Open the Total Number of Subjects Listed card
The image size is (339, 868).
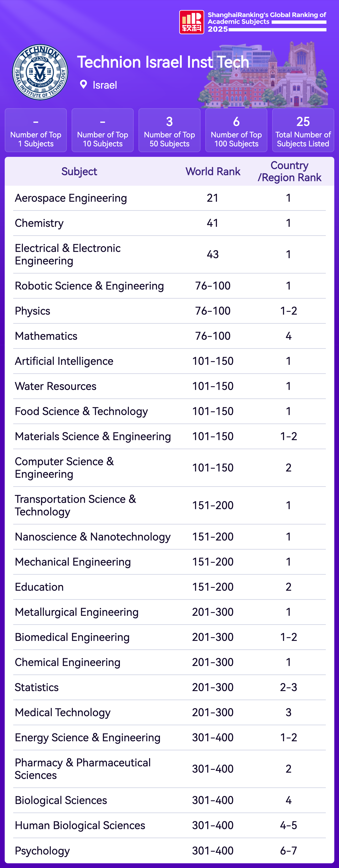pos(303,130)
